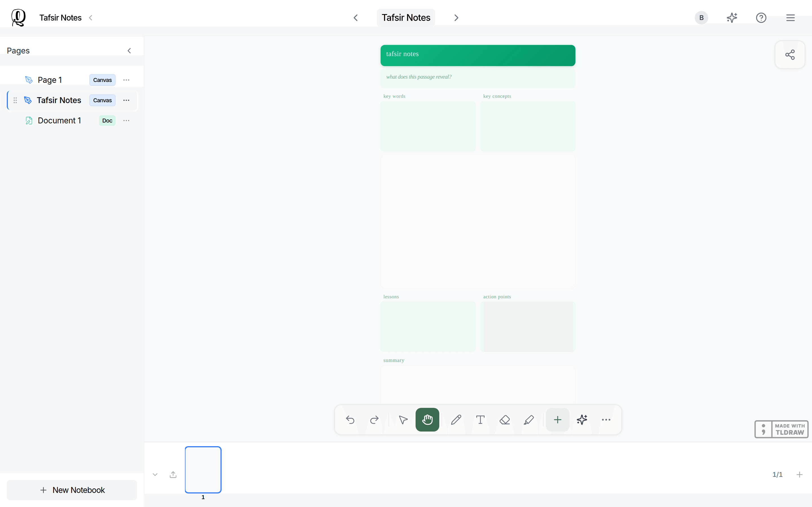Undo the last canvas action
The image size is (812, 507).
pos(350,419)
